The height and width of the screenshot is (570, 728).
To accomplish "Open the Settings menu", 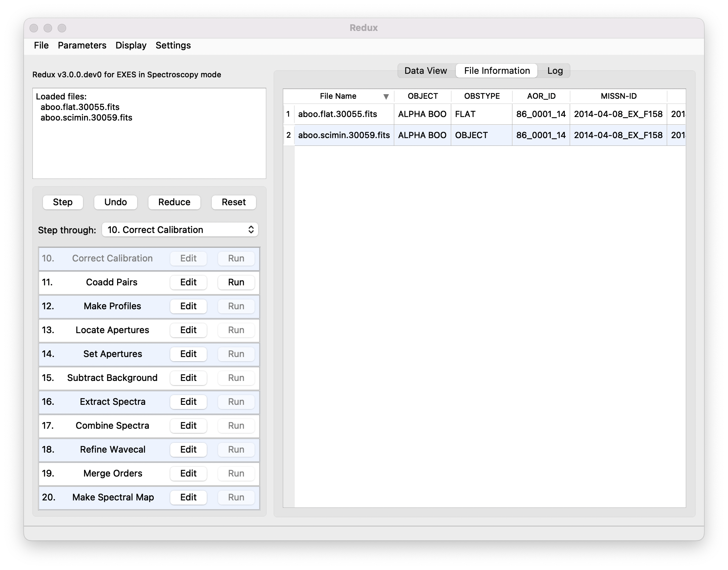I will coord(173,45).
